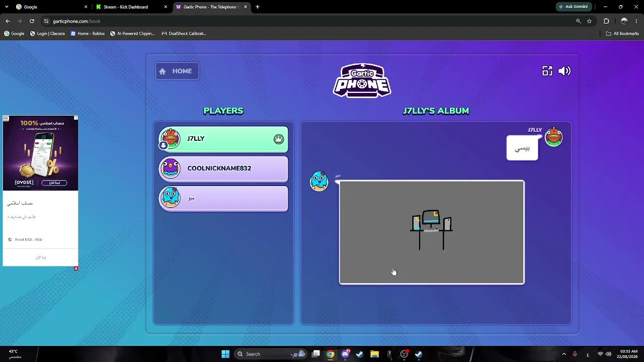Open the volume control in system tray

[609, 354]
